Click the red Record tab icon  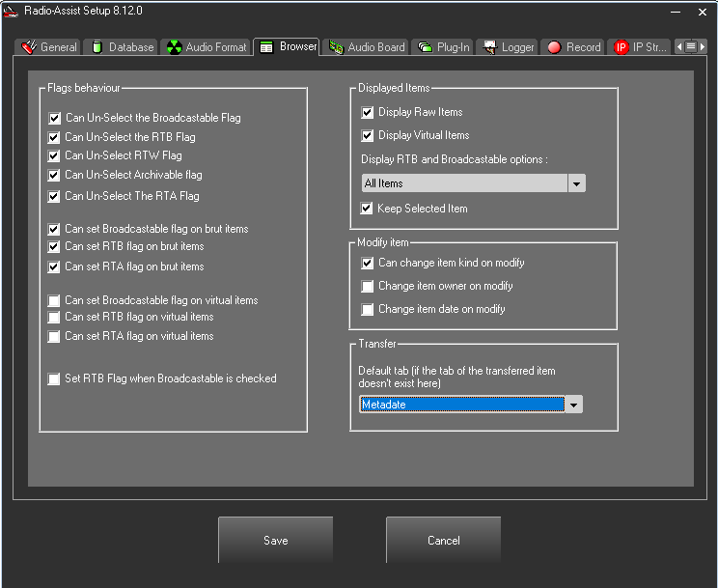coord(554,47)
